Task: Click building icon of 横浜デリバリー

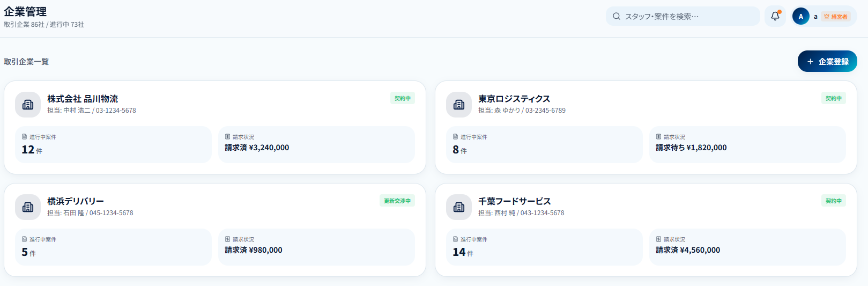Action: coord(28,207)
